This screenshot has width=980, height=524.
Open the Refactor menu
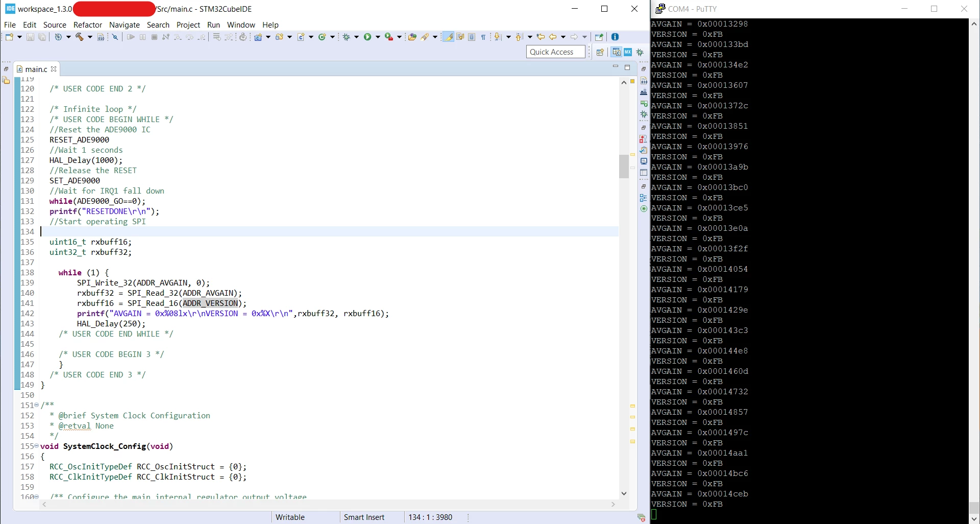click(x=88, y=25)
